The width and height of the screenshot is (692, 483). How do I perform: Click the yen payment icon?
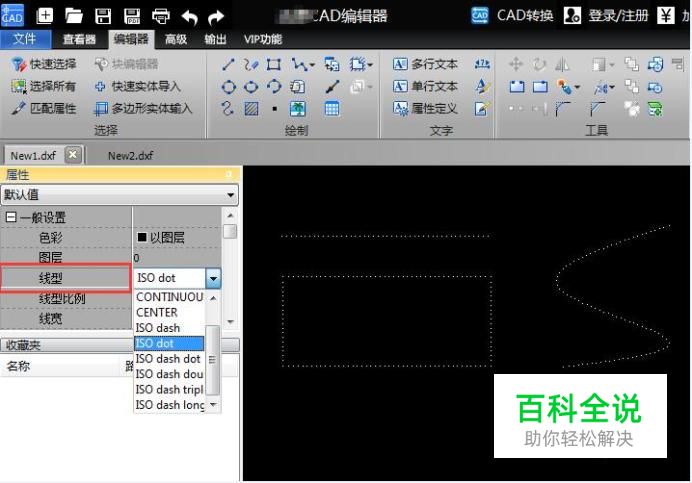666,15
